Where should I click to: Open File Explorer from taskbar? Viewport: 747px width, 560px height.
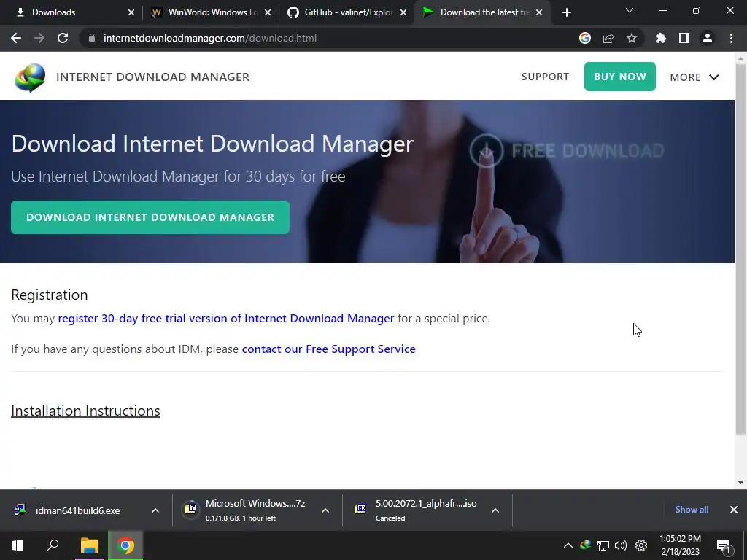click(90, 545)
